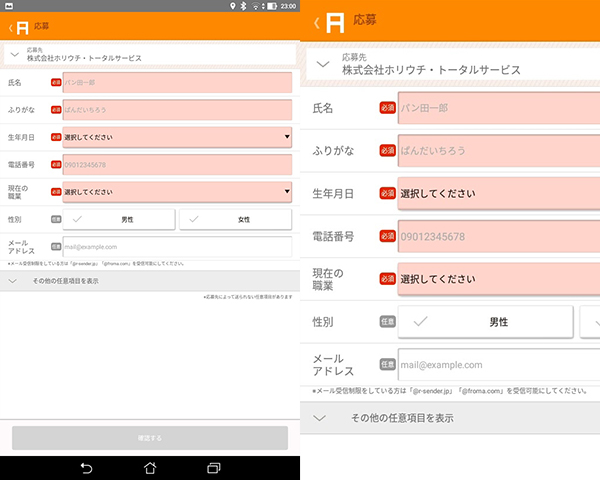Focus ふりがな field in the enlarged view
The width and height of the screenshot is (600, 480).
pyautogui.click(x=499, y=150)
